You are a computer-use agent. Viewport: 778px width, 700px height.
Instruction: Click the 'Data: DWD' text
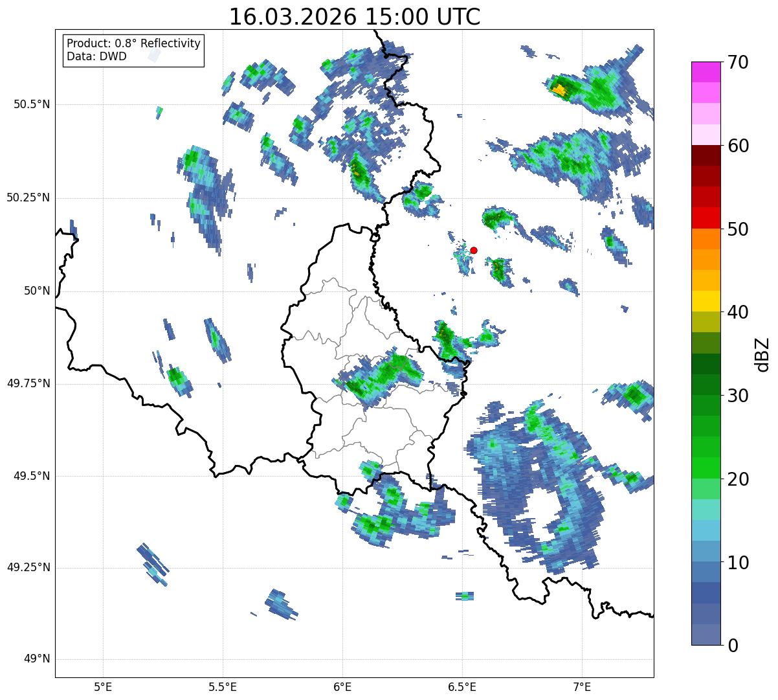[96, 56]
